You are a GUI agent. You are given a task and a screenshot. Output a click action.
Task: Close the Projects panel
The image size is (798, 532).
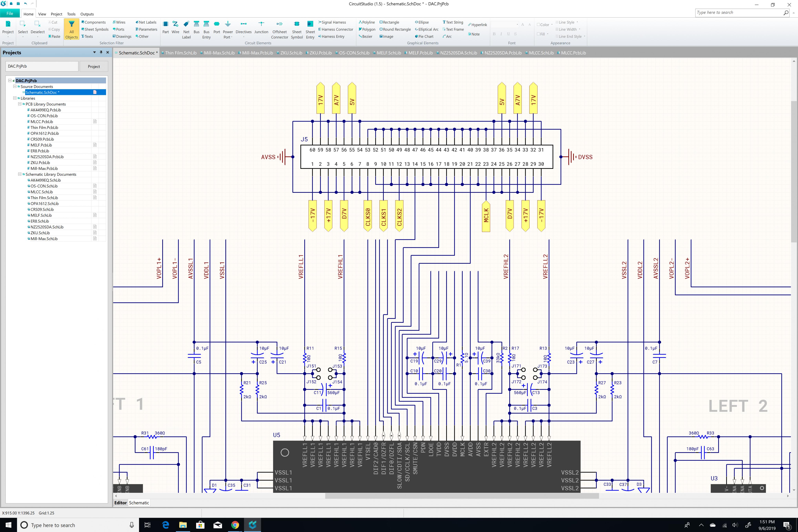(107, 52)
